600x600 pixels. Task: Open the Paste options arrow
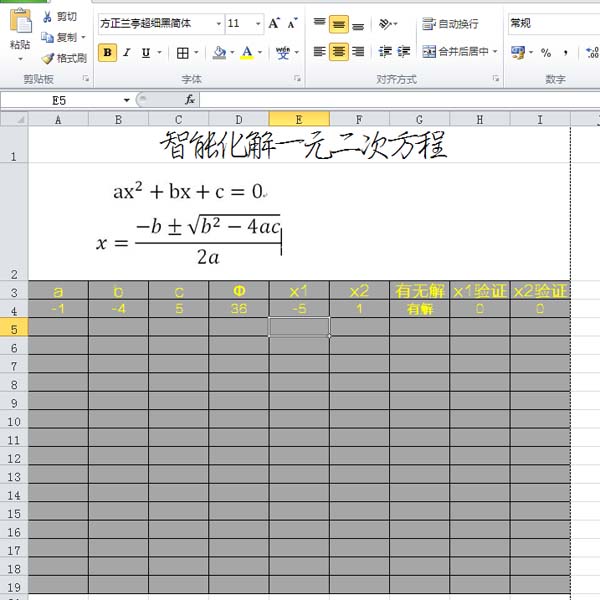click(x=20, y=59)
